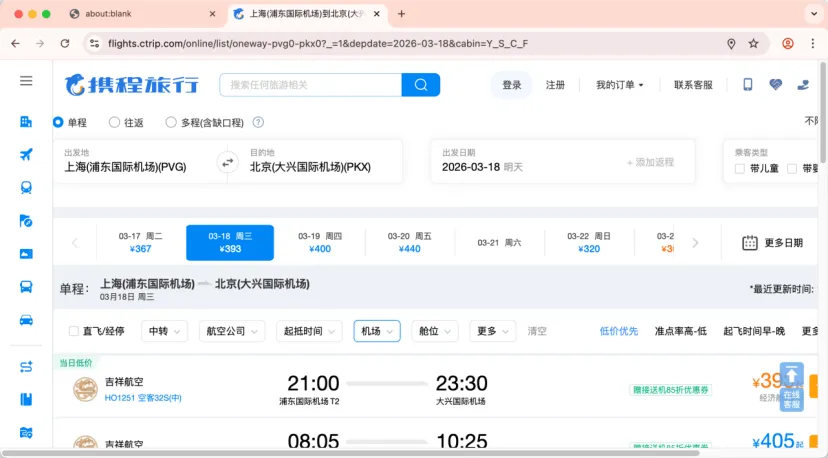
Task: Select the 03-21 周六 date tab
Action: 500,243
